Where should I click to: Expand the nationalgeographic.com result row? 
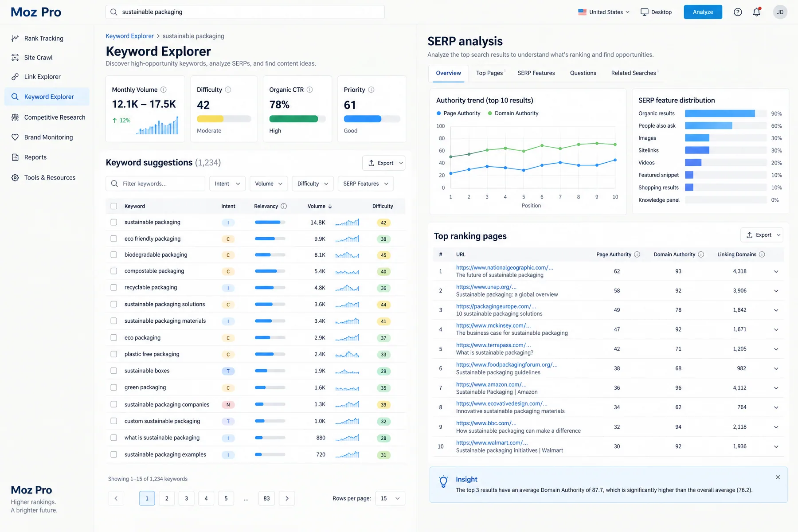coord(776,271)
